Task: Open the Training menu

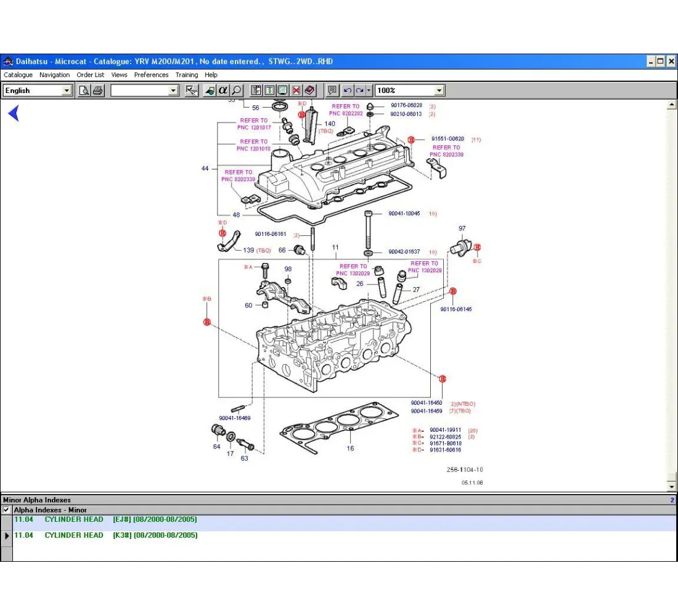Action: tap(187, 75)
